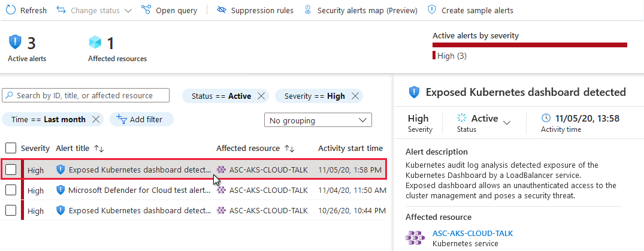Open the ASC-AKS-CLOUD-TALK link in the details pane
This screenshot has height=251, width=644.
[x=473, y=234]
